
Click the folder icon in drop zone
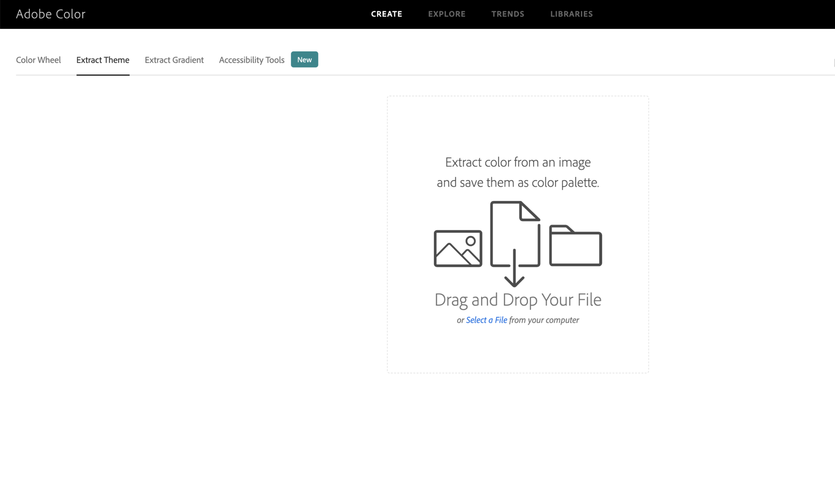pos(575,245)
